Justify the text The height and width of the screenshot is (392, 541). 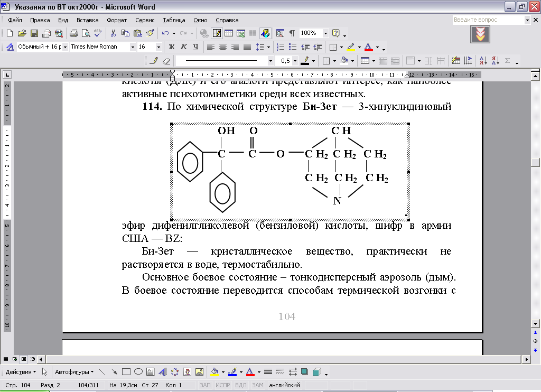tap(247, 47)
